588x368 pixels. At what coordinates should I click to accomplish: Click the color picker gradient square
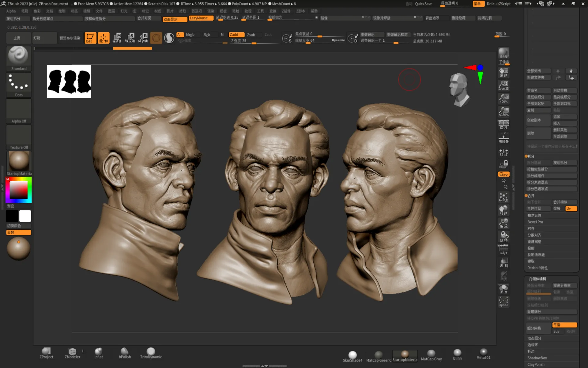(18, 190)
